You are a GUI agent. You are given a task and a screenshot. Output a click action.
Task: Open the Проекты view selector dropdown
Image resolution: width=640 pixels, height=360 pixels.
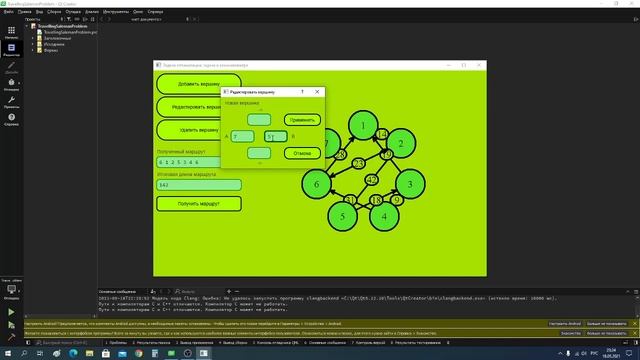click(43, 19)
